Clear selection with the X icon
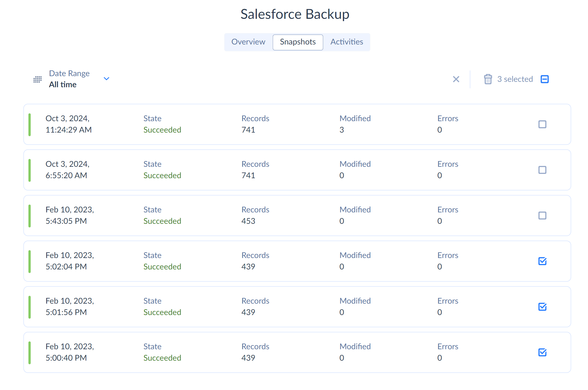Image resolution: width=588 pixels, height=390 pixels. click(x=456, y=79)
